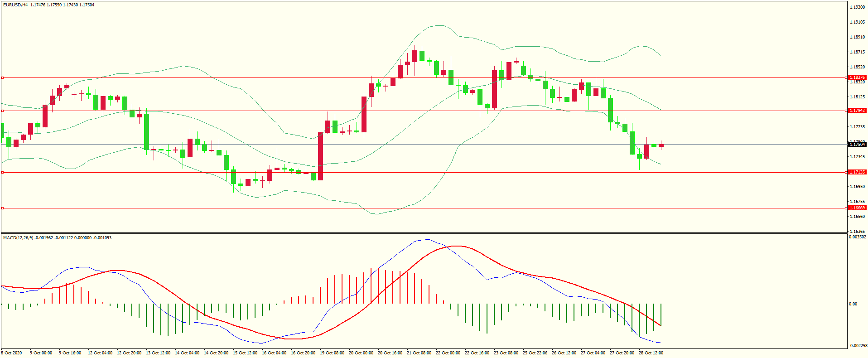
Task: Select the 1.17942 red price tag
Action: tap(857, 111)
